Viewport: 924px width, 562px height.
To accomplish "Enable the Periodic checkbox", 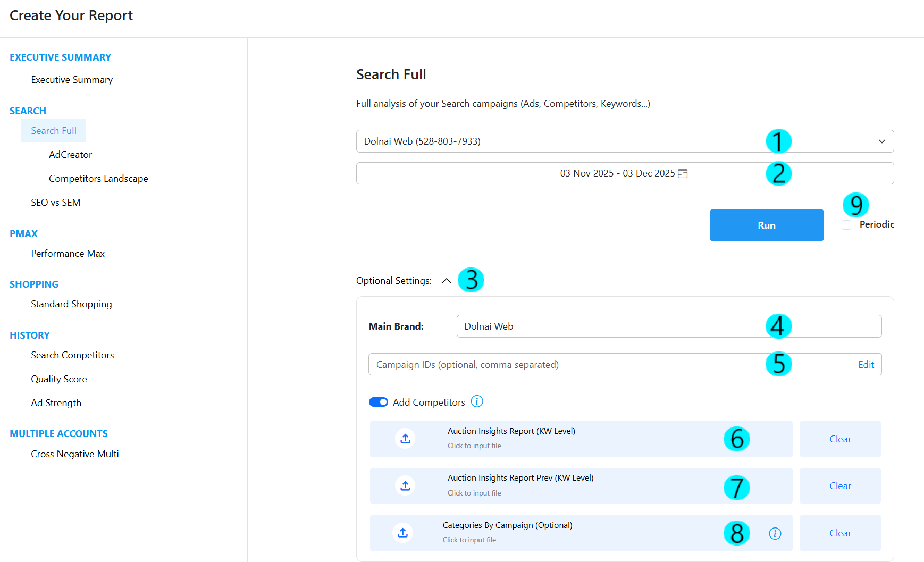I will tap(846, 225).
